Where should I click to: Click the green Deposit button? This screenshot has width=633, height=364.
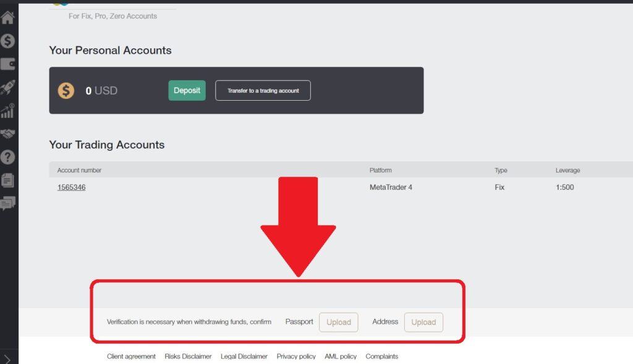[x=187, y=90]
